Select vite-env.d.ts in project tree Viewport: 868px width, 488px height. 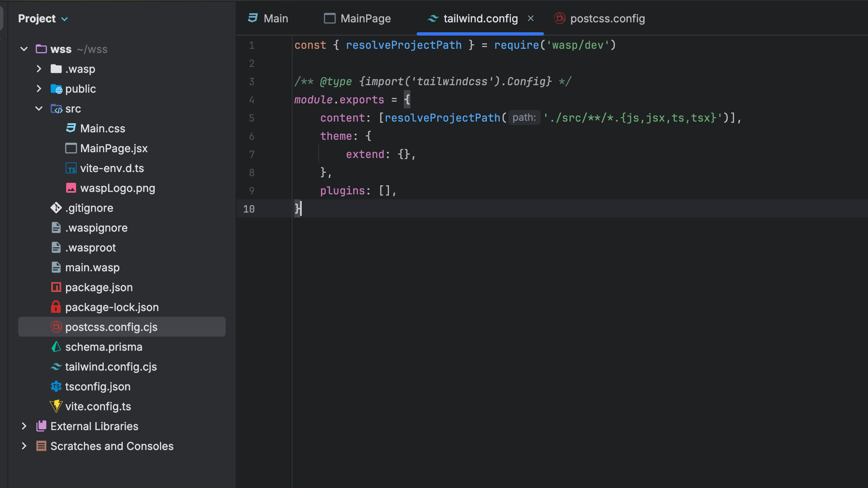tap(122, 168)
